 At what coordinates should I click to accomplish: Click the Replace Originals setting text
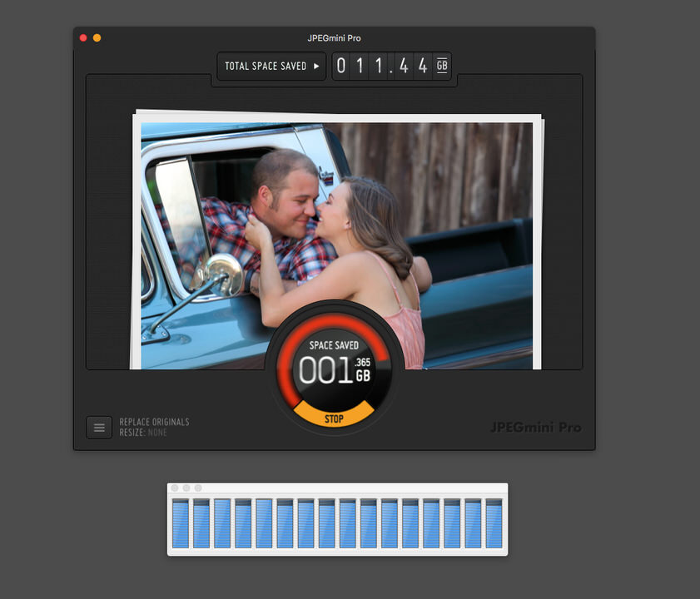[x=154, y=422]
